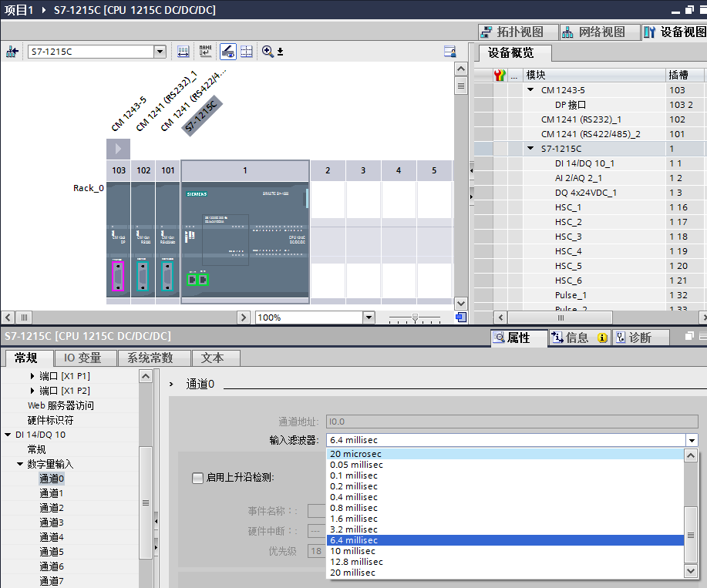Click the info tab notification icon
This screenshot has width=707, height=588.
(602, 338)
